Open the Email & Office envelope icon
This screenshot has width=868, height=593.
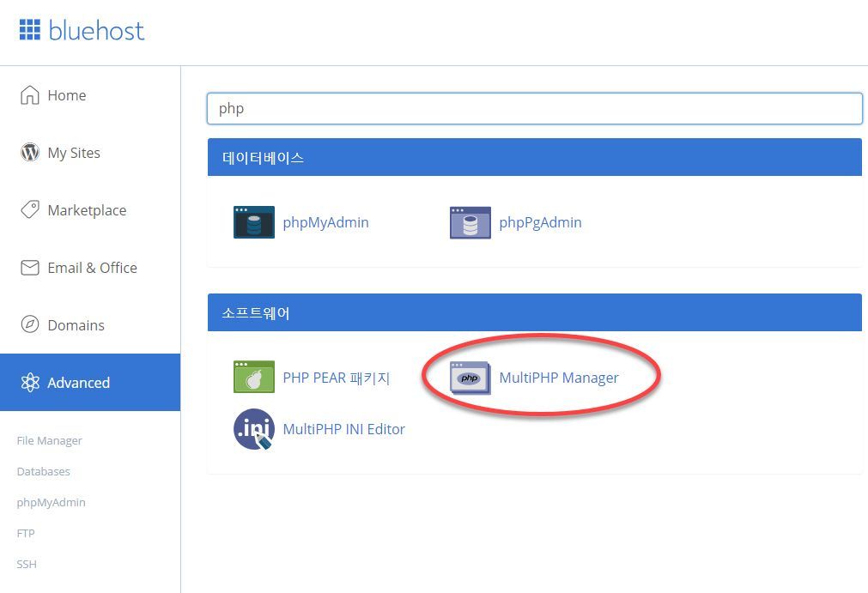(x=30, y=267)
